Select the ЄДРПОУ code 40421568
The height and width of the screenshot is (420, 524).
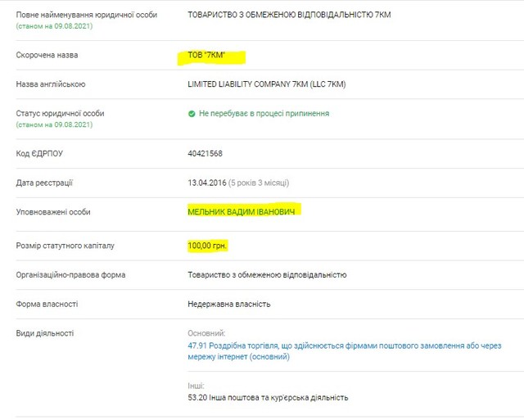[x=205, y=153]
